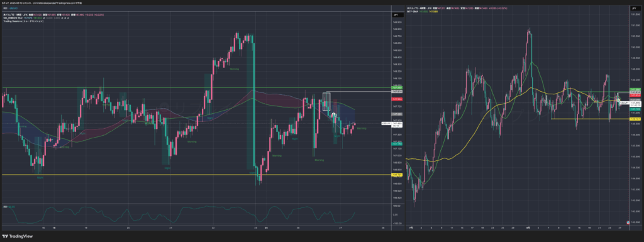Click the yellow 146.721 price label on left chart axis
The image size is (644, 242).
pos(397,175)
